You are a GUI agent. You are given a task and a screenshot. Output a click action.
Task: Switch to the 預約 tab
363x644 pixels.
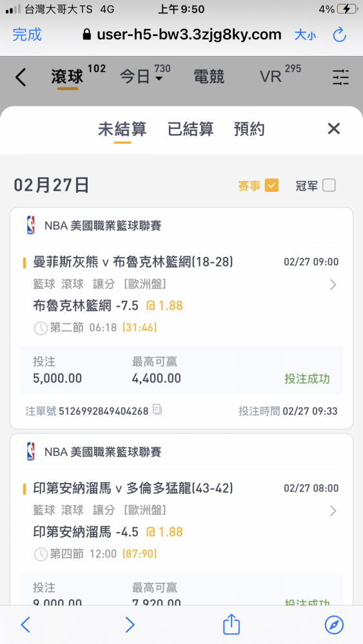(x=249, y=129)
